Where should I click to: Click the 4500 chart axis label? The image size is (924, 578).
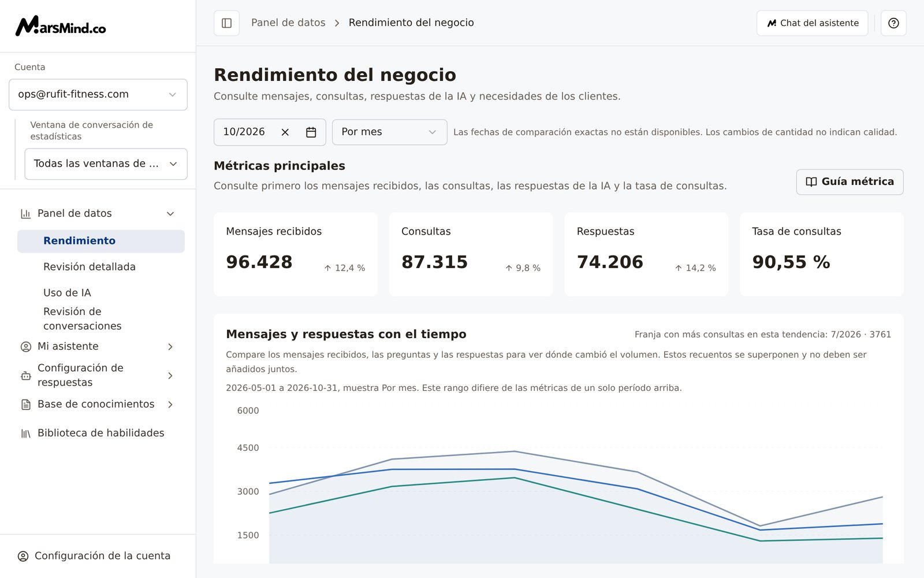248,448
